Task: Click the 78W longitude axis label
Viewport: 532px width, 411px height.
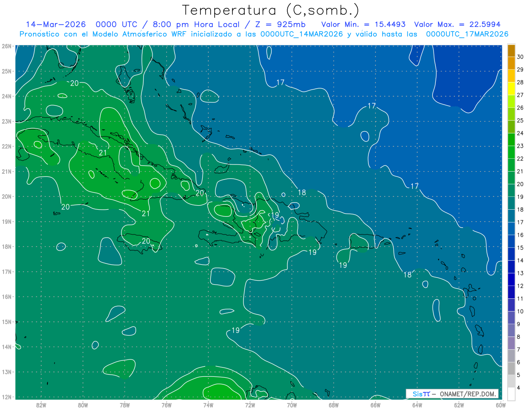Action: tap(125, 405)
